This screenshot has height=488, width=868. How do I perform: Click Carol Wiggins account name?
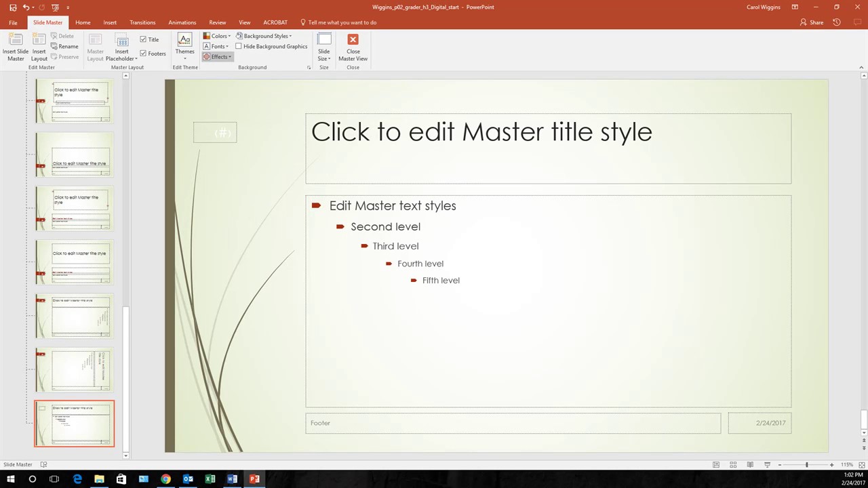click(763, 7)
